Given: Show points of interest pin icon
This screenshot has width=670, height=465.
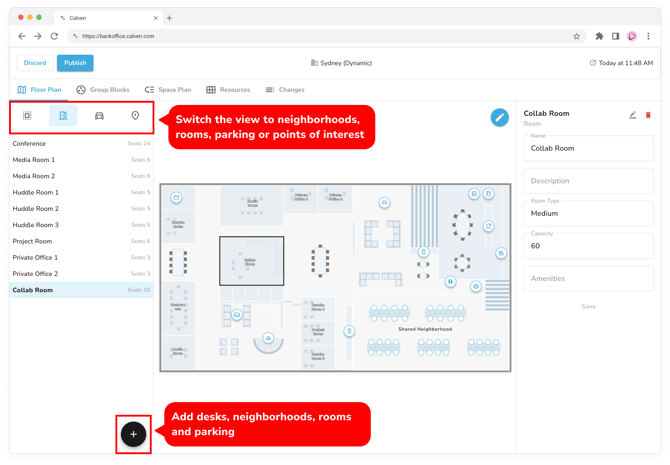Looking at the screenshot, I should click(135, 116).
